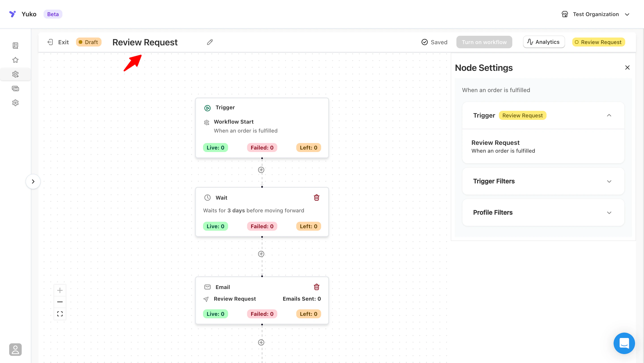The height and width of the screenshot is (363, 644).
Task: Open the Test Organization dropdown
Action: [595, 14]
